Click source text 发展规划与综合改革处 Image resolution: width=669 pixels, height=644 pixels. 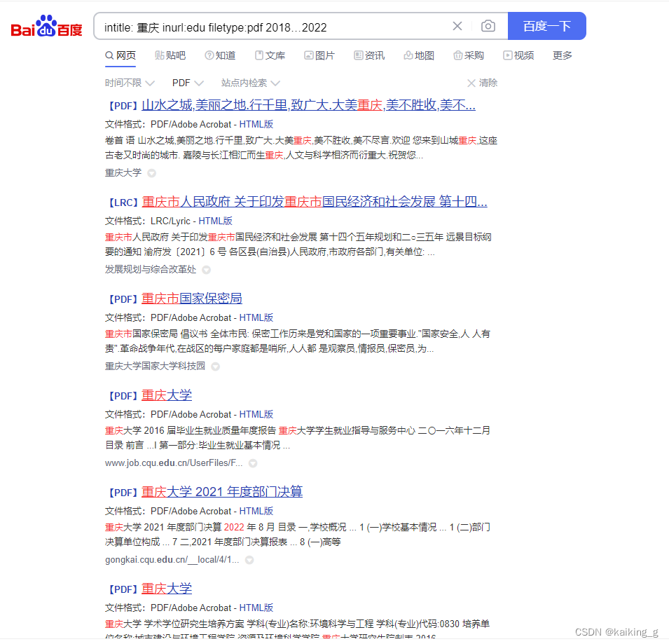tap(151, 269)
